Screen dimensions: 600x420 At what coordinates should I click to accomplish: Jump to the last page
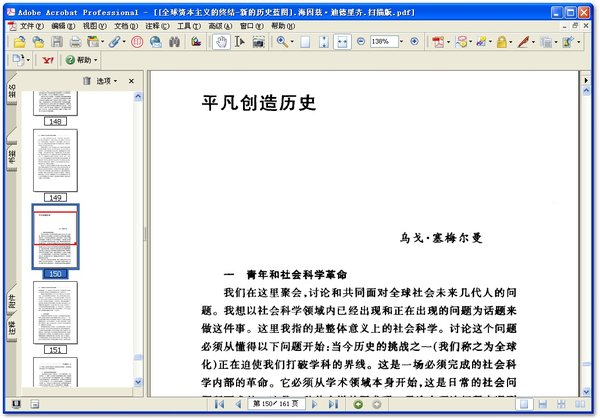[333, 404]
